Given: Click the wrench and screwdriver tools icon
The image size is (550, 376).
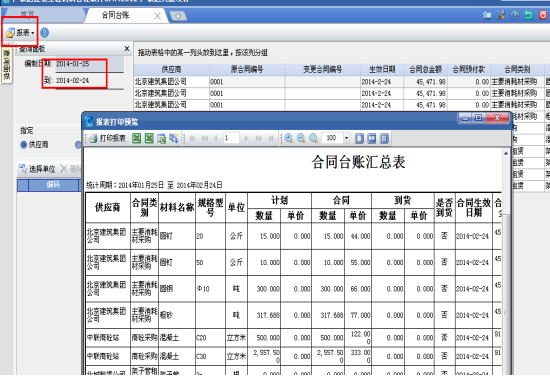Looking at the screenshot, I should tap(501, 15).
